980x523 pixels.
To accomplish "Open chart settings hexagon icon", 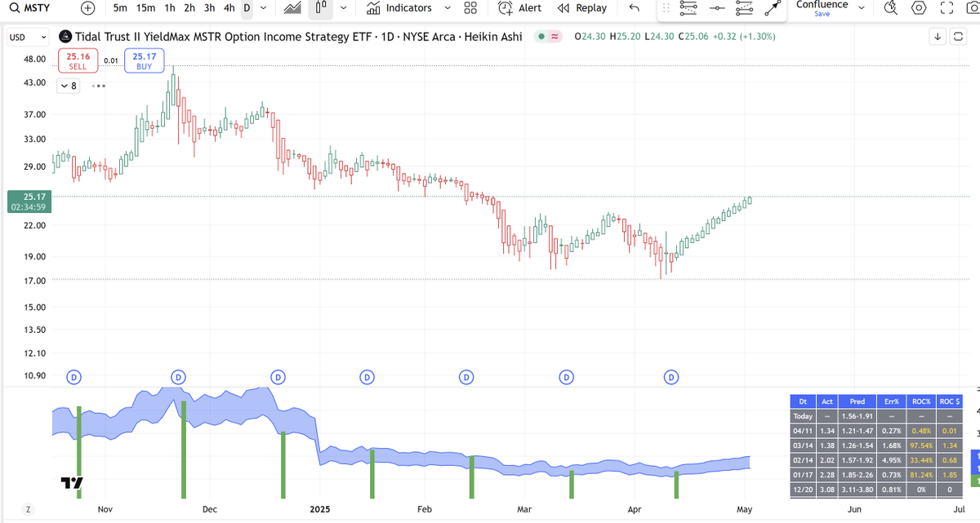I will [x=919, y=8].
